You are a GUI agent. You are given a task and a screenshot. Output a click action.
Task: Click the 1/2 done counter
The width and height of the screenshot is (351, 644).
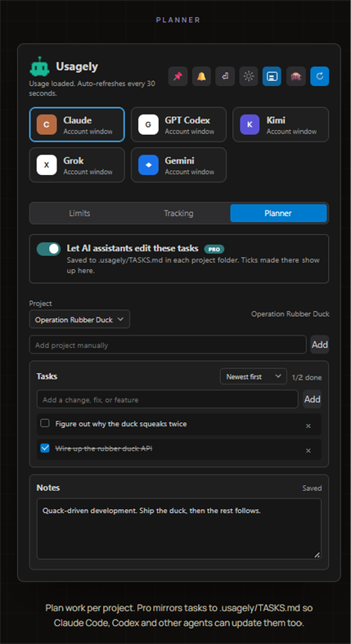pos(307,377)
